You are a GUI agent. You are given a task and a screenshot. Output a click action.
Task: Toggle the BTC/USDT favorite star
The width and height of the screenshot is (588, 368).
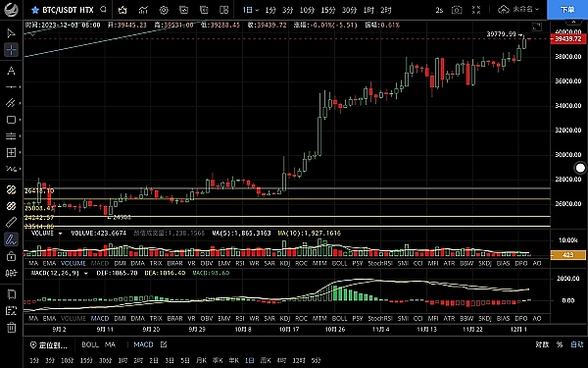click(35, 10)
